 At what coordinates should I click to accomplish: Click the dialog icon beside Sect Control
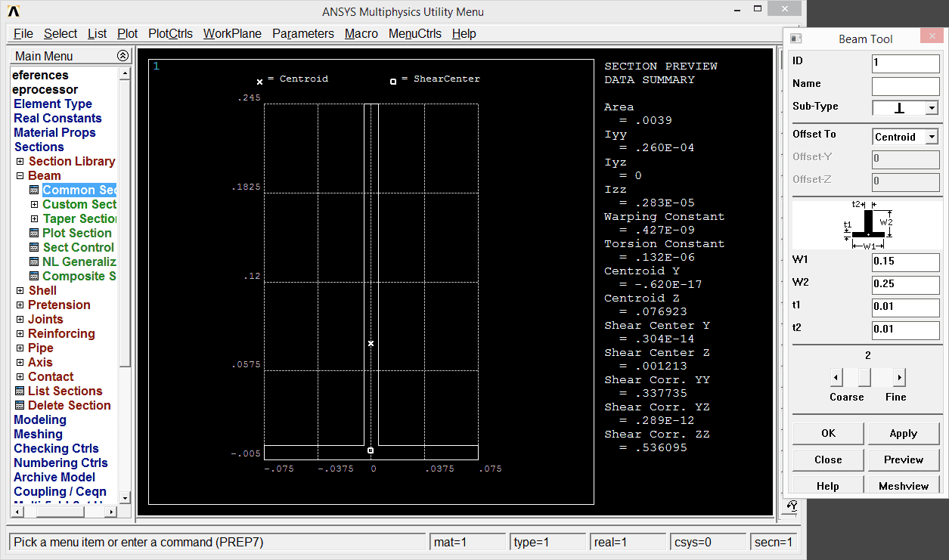34,248
